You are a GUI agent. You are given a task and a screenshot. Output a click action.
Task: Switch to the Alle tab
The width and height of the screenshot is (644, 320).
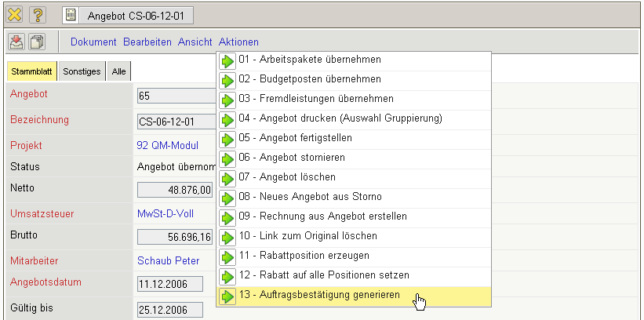click(x=118, y=71)
